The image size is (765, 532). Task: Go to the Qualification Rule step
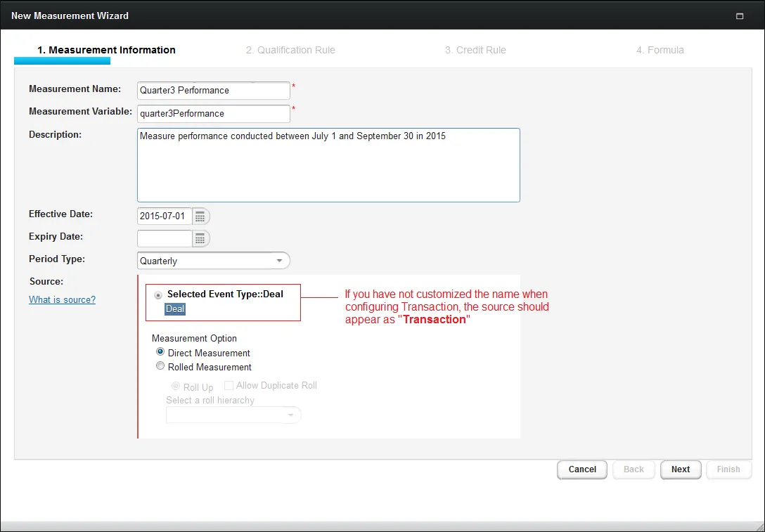click(x=290, y=50)
